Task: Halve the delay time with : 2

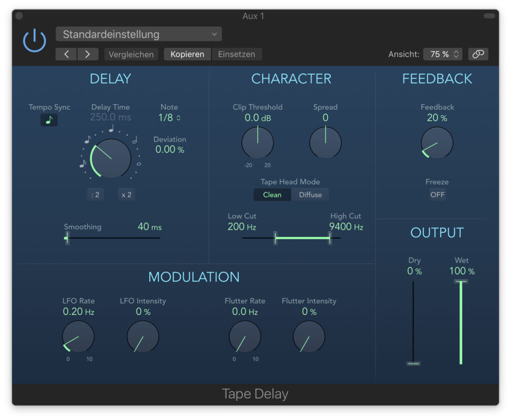Action: 95,195
